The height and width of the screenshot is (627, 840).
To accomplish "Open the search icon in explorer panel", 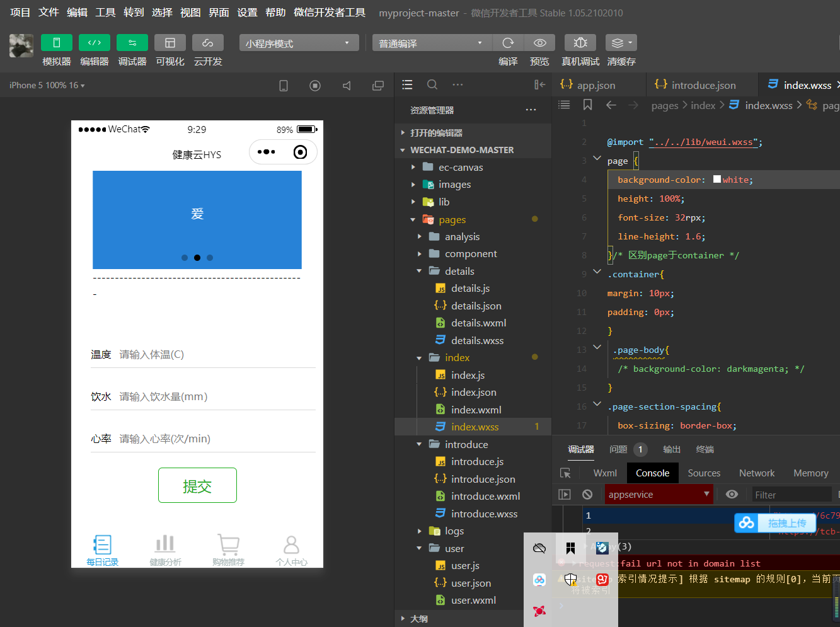I will tap(432, 84).
